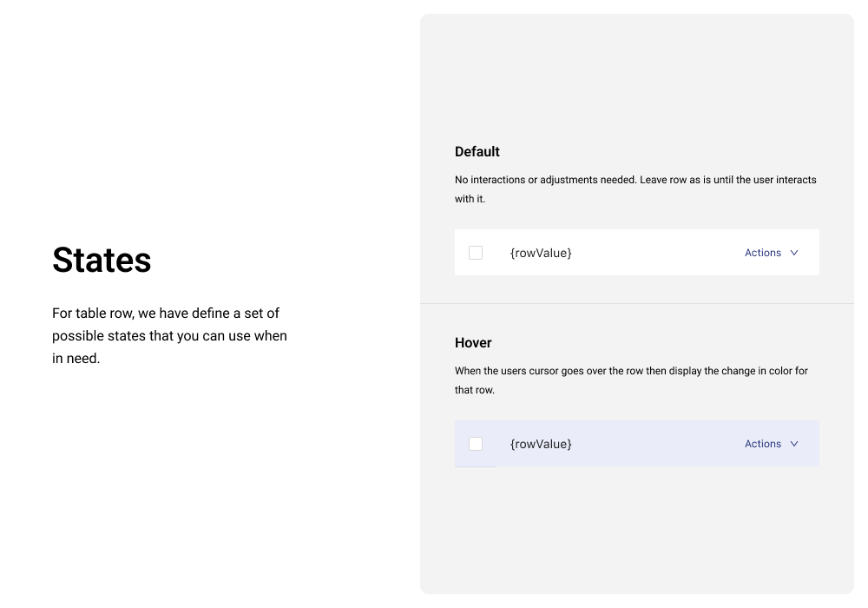This screenshot has height=608, width=868.
Task: Click the divider line between Default and Hover
Action: point(636,303)
